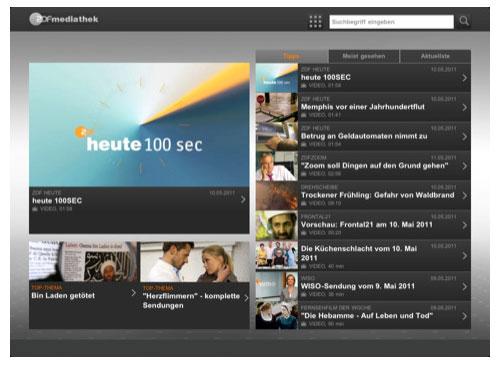This screenshot has width=500, height=365.
Task: Click the Zoom soll Dingen thumbnail
Action: point(277,166)
